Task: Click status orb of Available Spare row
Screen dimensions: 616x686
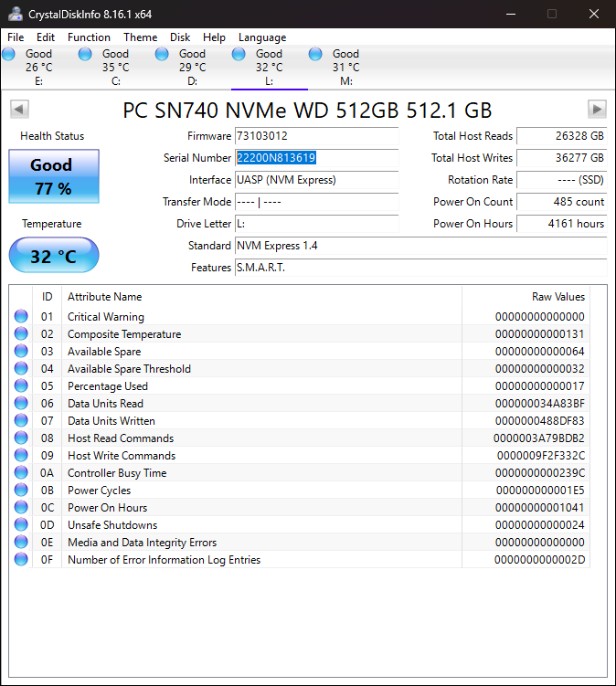Action: pyautogui.click(x=21, y=351)
